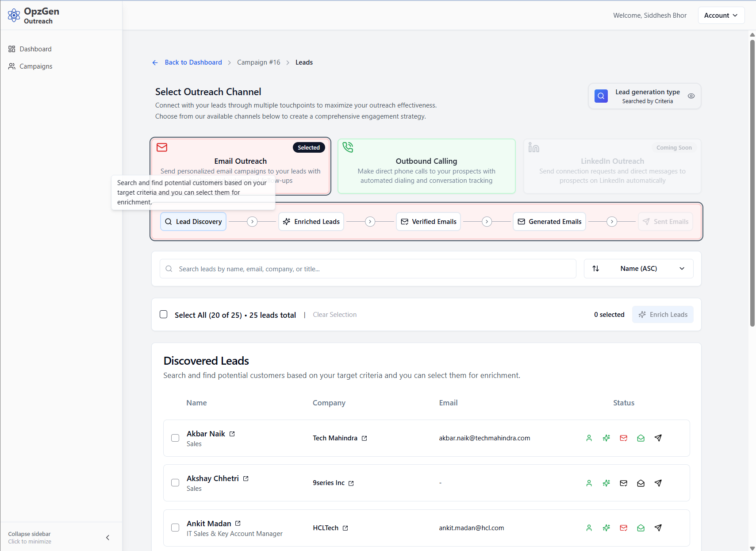Click the back arrow before Back to Dashboard
The width and height of the screenshot is (756, 551).
155,63
